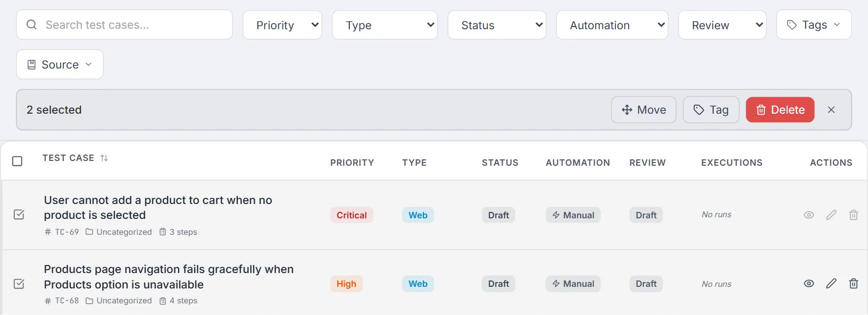Screen dimensions: 868x315
Task: Edit TC-68 with the pencil icon
Action: pyautogui.click(x=831, y=284)
